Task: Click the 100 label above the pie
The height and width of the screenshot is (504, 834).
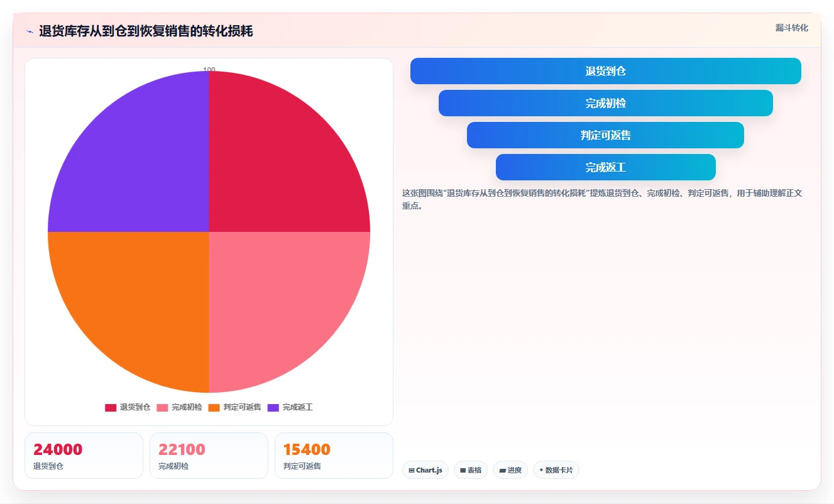Action: (209, 70)
